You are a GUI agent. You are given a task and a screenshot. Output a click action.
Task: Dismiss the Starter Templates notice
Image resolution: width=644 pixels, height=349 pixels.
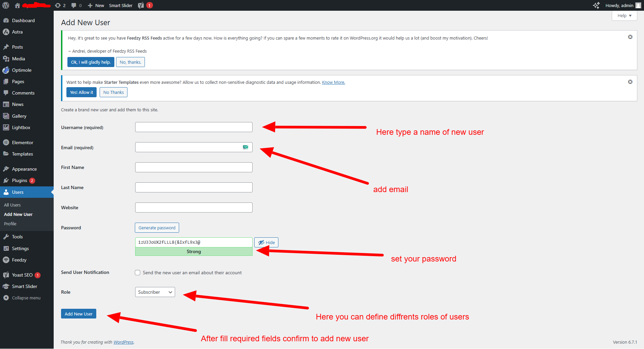point(630,82)
